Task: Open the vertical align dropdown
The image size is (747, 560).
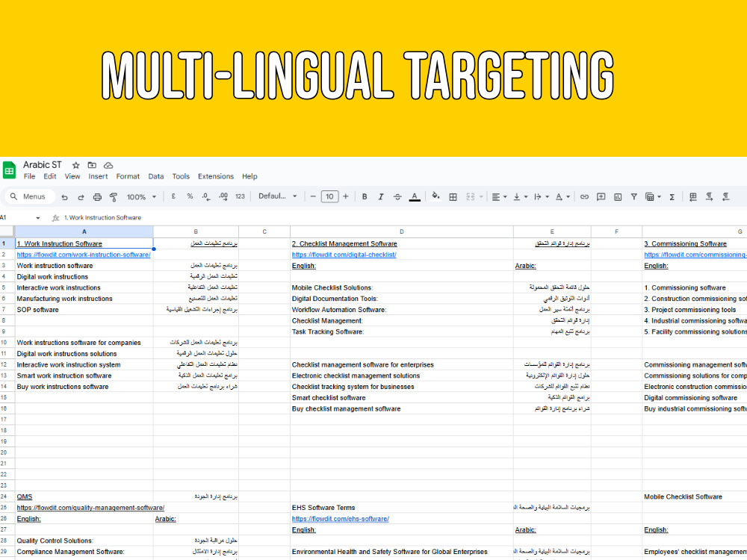Action: (520, 196)
